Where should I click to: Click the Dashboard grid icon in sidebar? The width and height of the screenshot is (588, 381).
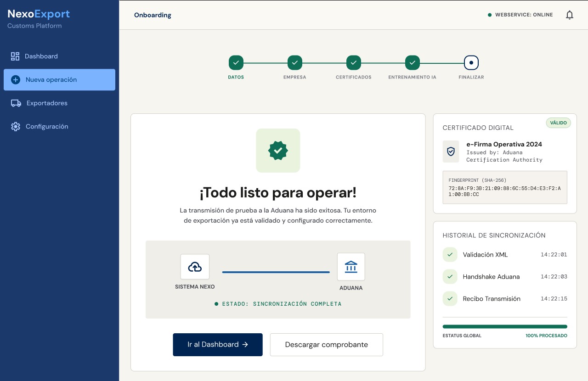(x=15, y=56)
